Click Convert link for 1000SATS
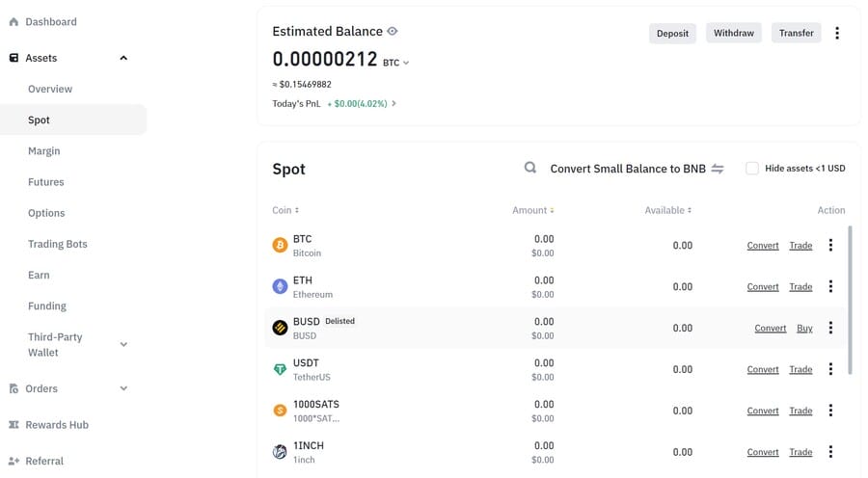This screenshot has width=868, height=478. pos(763,411)
